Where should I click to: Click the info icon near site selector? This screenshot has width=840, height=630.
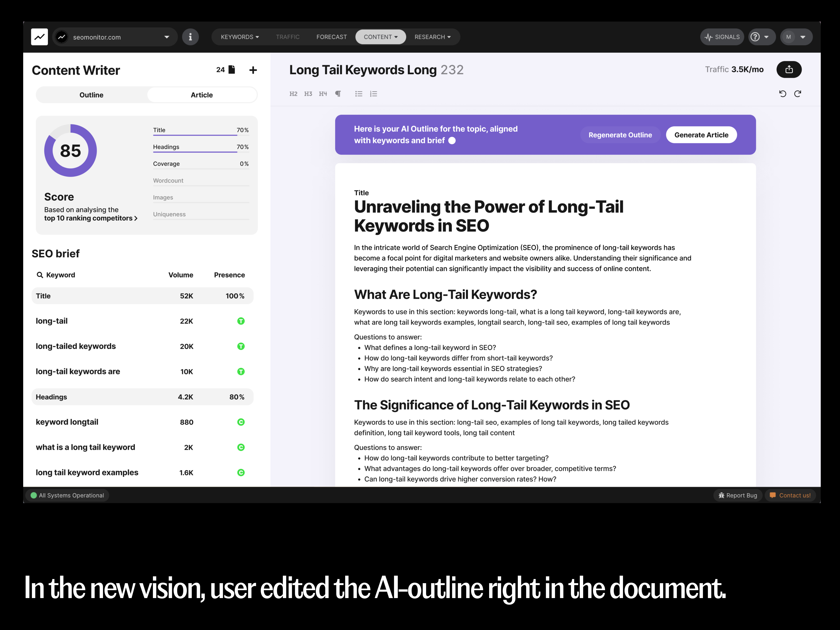[190, 37]
